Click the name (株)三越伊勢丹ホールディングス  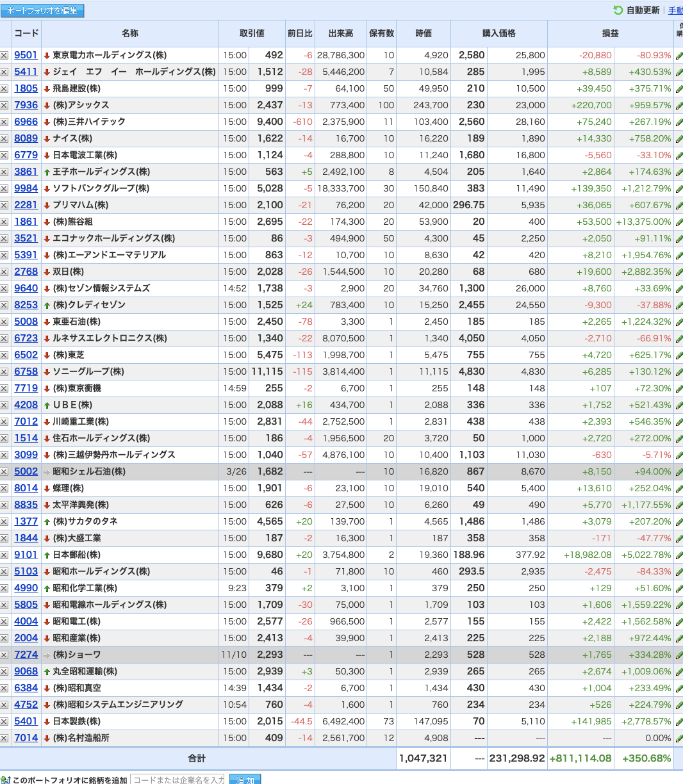(x=114, y=455)
